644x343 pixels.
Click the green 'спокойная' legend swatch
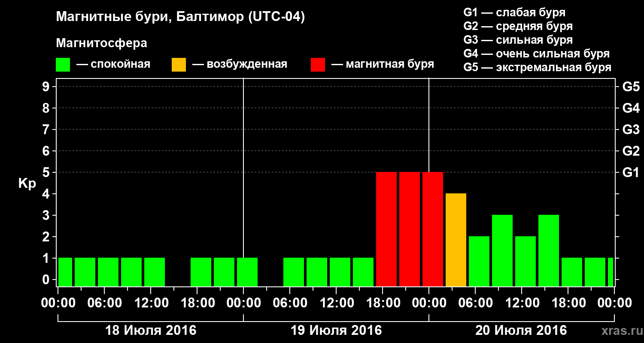pyautogui.click(x=63, y=65)
